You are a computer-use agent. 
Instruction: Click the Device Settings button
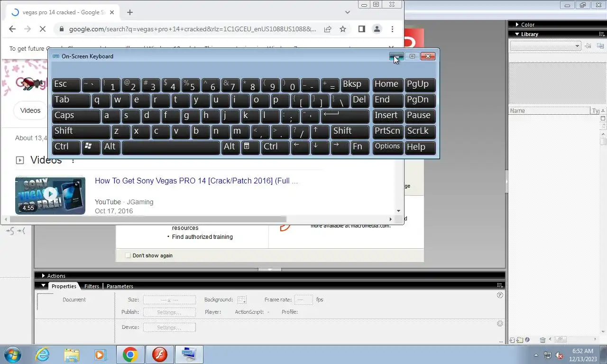click(169, 328)
